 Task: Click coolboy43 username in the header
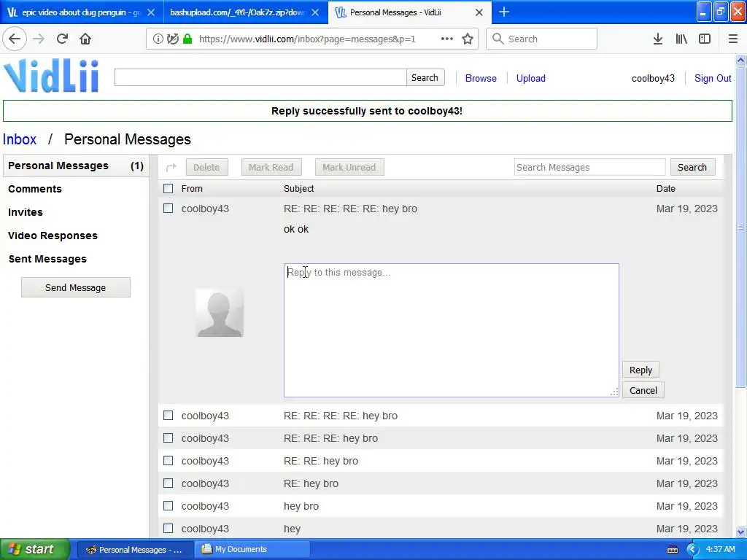tap(653, 78)
